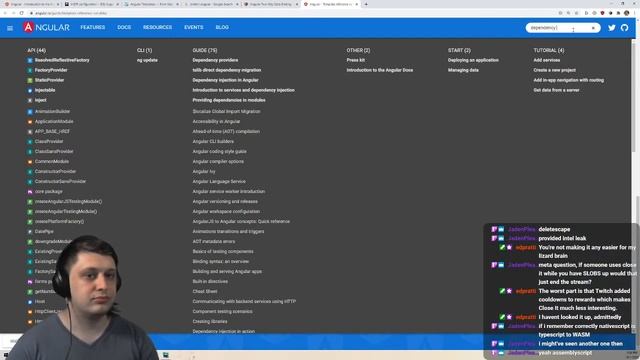Open ConstructorProvider API result

coord(55,171)
